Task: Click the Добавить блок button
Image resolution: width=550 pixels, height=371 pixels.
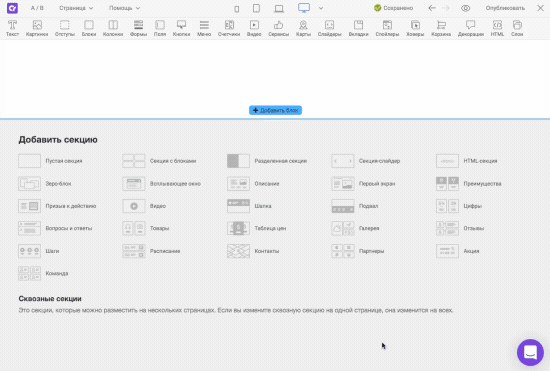Action: click(275, 110)
